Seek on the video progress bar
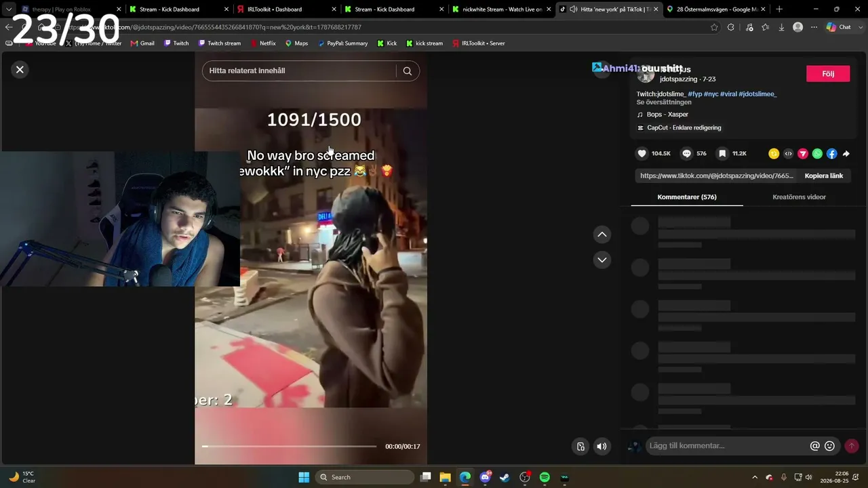Image resolution: width=868 pixels, height=488 pixels. click(x=289, y=447)
